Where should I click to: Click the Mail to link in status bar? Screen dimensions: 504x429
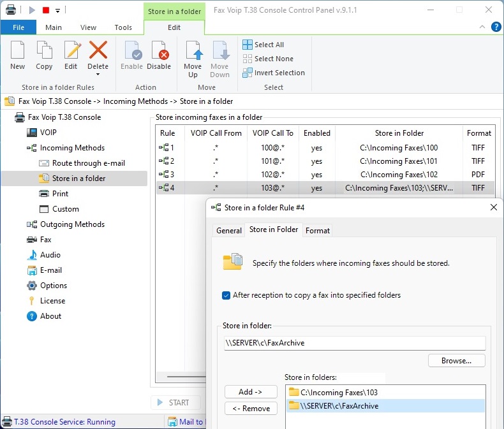tap(186, 422)
